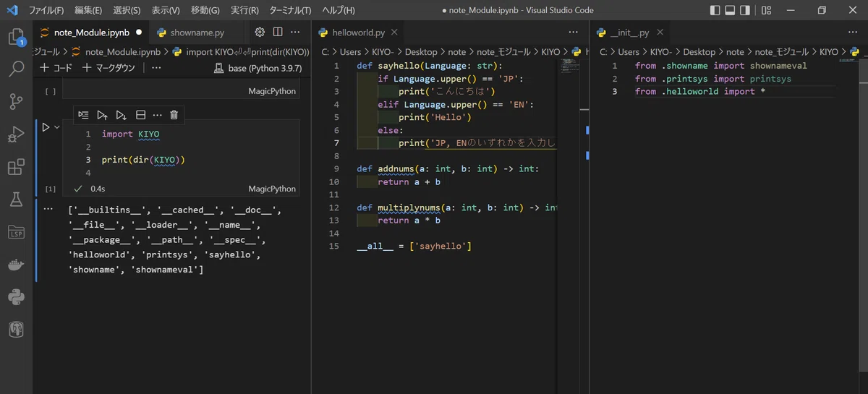
Task: Click line 15 __all__ in helloworld.py
Action: (x=414, y=247)
